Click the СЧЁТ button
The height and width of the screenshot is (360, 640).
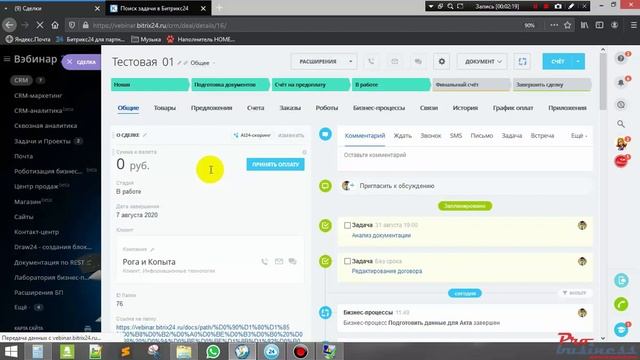click(x=558, y=62)
